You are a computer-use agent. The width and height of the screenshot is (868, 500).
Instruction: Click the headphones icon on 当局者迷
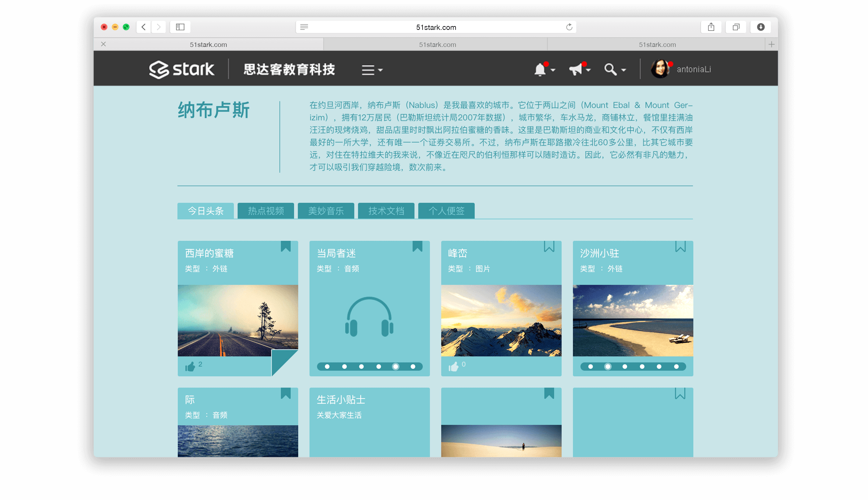[369, 317]
